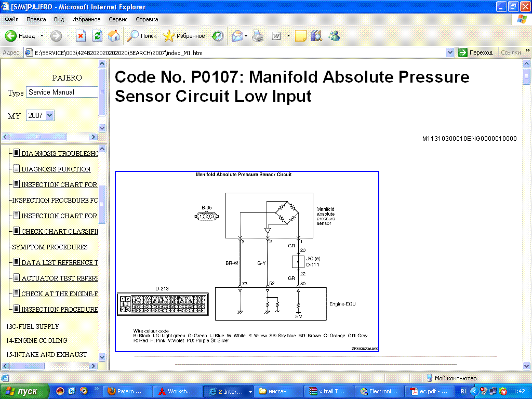Viewport: 532px width, 399px height.
Task: Open the Вид menu
Action: (59, 19)
